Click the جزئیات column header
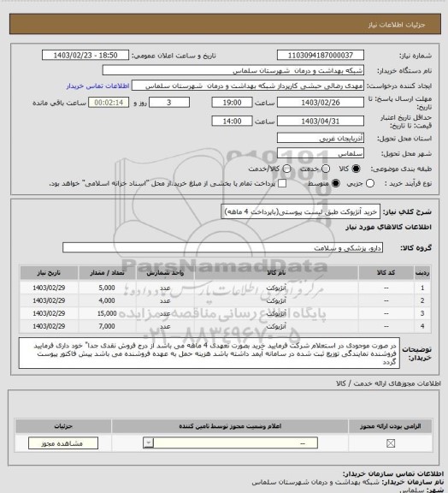Viewport: 448px width, 493px height. point(63,426)
